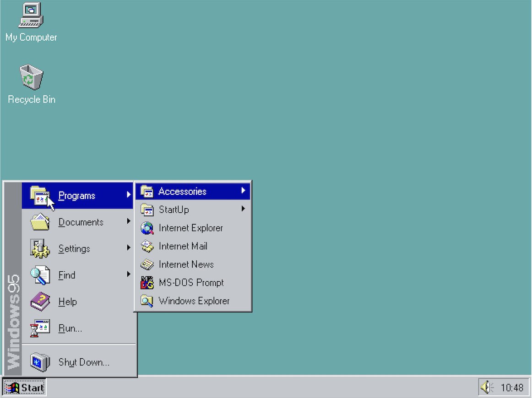Click the taskbar clock showing 10:48
The height and width of the screenshot is (398, 532).
511,387
